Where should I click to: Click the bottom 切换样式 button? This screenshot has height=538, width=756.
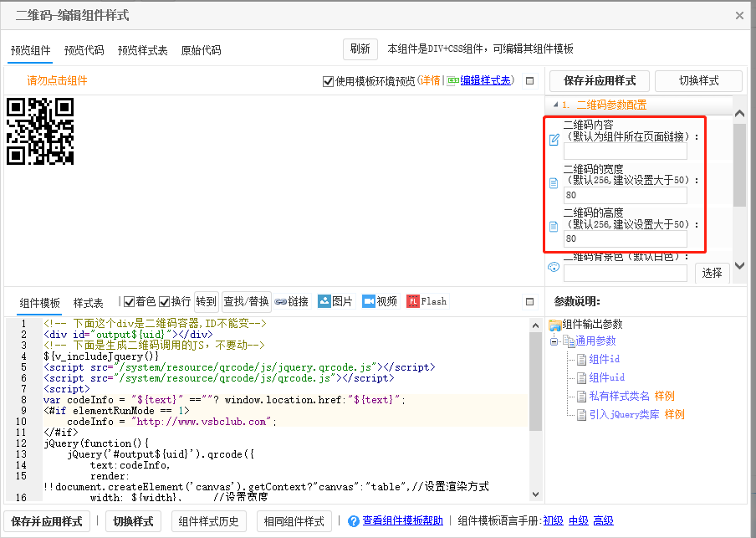tap(133, 521)
